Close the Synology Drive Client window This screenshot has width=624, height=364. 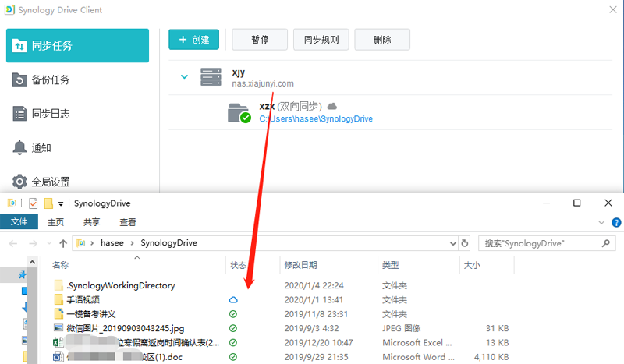point(613,10)
